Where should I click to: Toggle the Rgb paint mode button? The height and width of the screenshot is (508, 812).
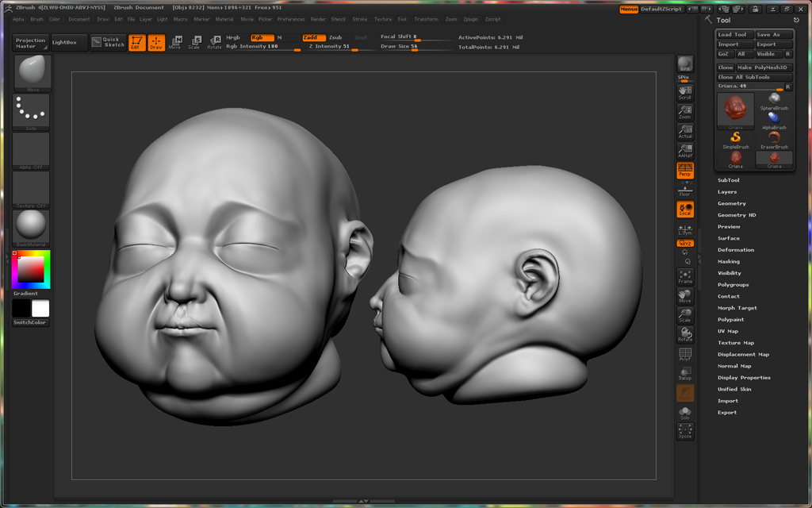coord(262,37)
